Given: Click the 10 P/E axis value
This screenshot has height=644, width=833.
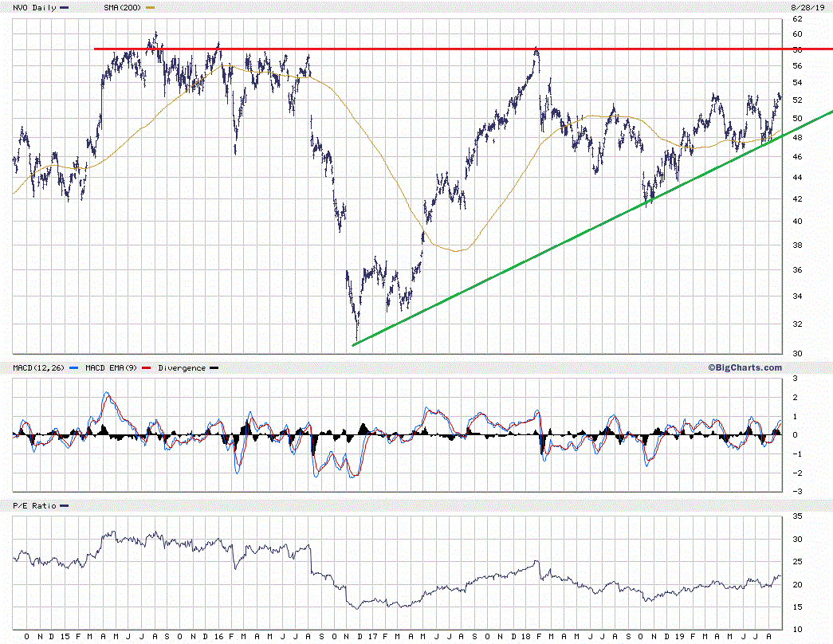Looking at the screenshot, I should coord(797,629).
